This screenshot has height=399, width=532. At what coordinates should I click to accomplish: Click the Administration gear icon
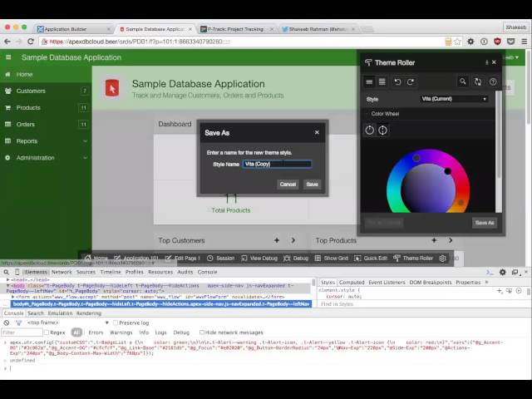(x=7, y=158)
